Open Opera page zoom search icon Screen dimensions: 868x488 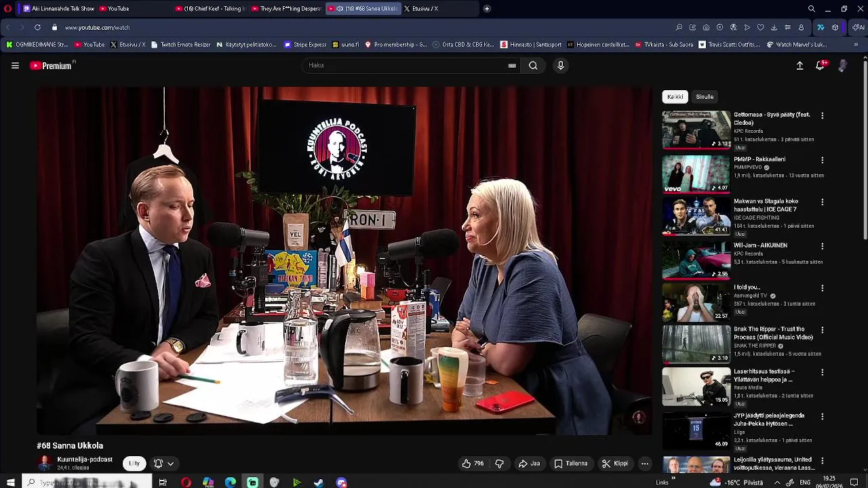[x=679, y=28]
